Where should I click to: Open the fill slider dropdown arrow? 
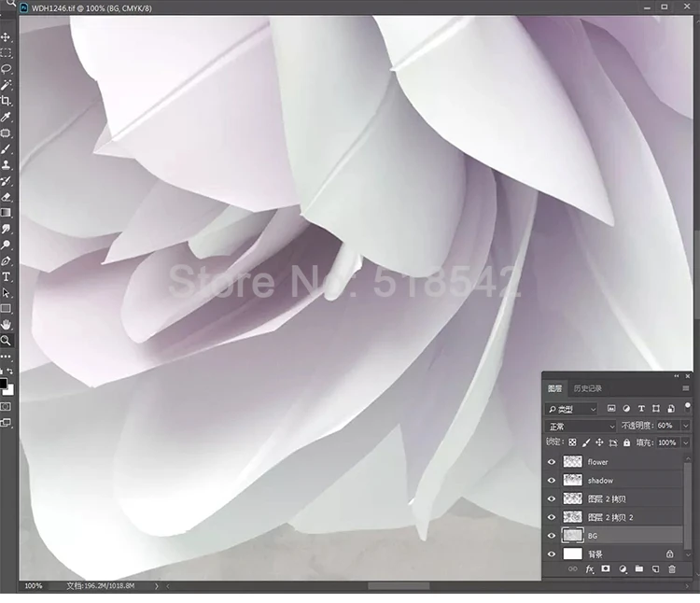686,442
